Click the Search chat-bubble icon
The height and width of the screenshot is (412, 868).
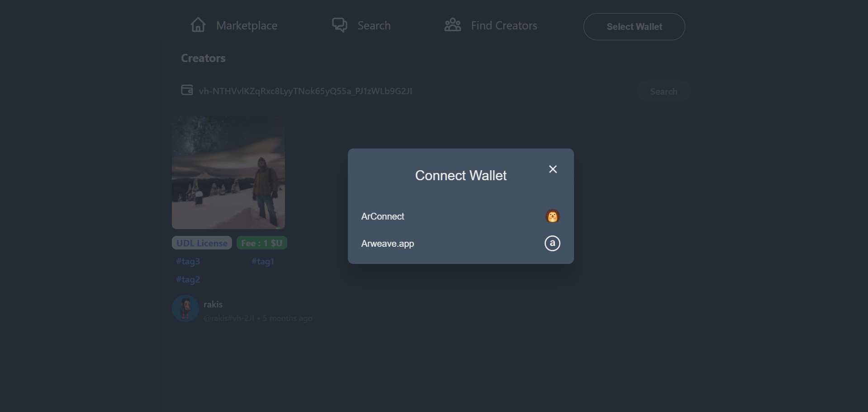[340, 25]
